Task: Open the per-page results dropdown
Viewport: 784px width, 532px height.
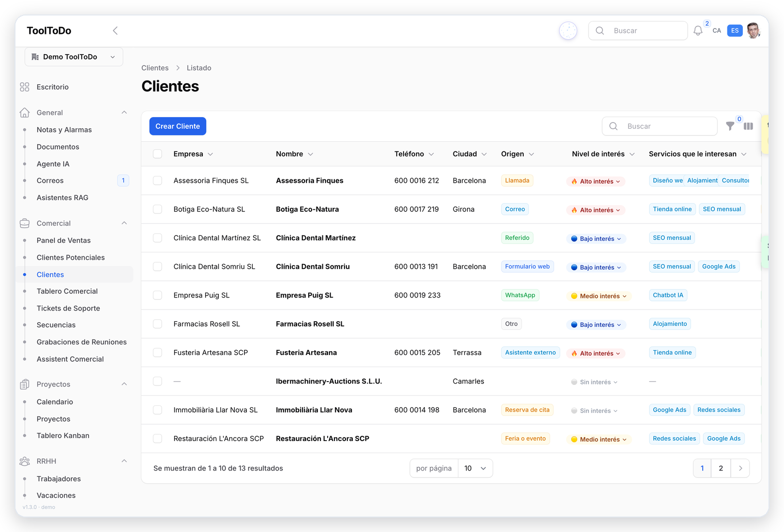Action: coord(475,468)
